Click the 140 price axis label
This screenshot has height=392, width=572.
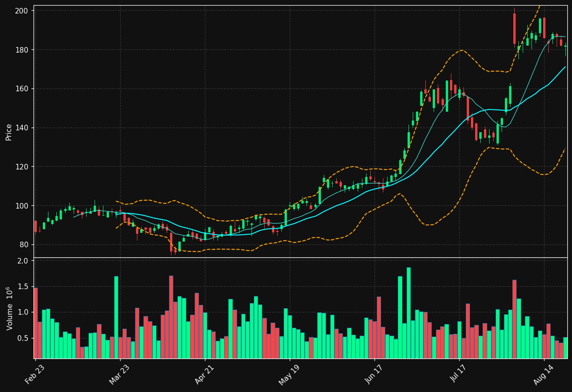click(22, 128)
